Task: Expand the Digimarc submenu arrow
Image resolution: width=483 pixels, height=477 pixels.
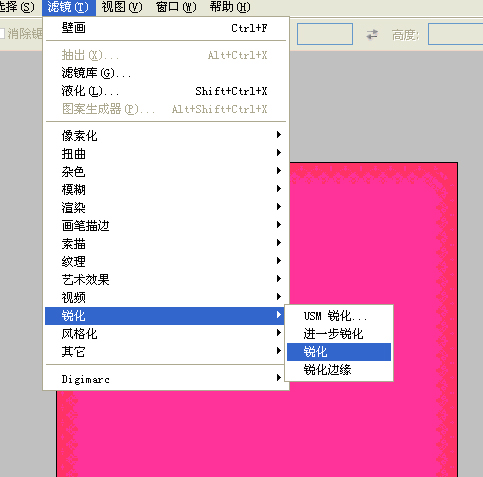Action: (x=279, y=378)
